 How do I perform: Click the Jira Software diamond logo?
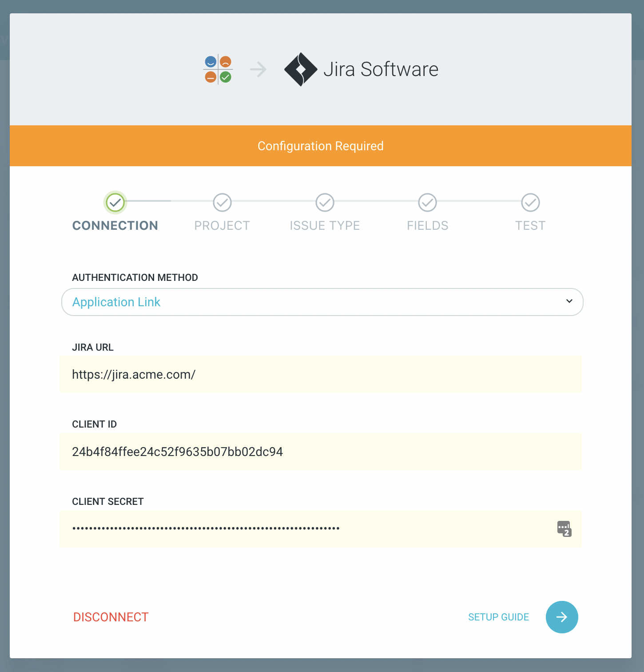pos(301,69)
